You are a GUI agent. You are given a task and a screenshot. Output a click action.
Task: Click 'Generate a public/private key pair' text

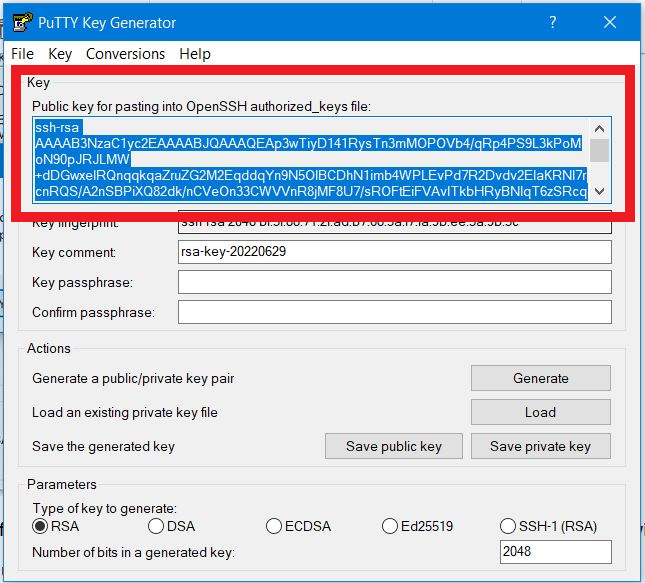tap(133, 379)
